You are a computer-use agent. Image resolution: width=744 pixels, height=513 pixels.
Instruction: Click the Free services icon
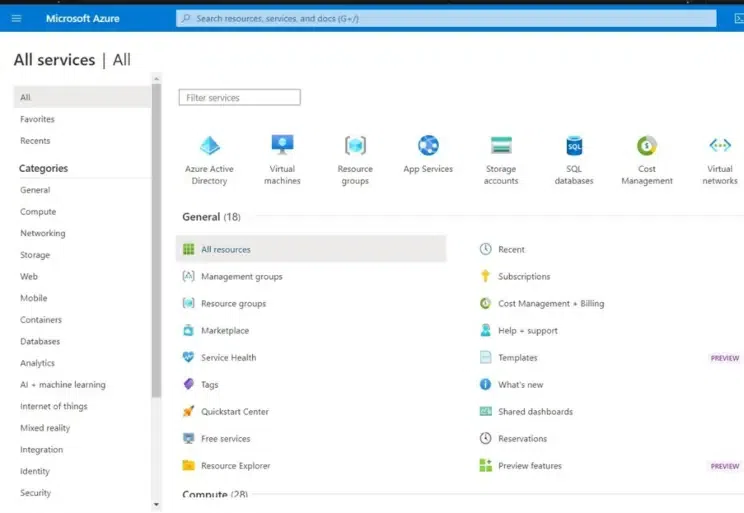coord(188,438)
